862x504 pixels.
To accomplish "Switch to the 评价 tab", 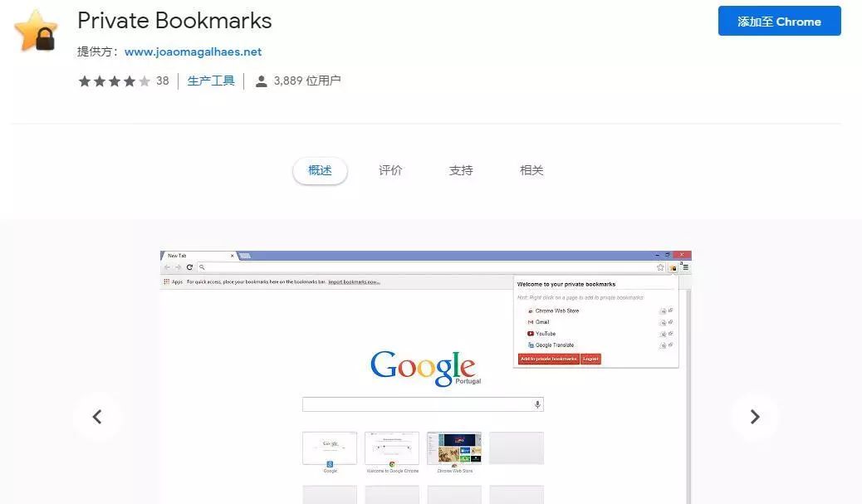I will (390, 170).
